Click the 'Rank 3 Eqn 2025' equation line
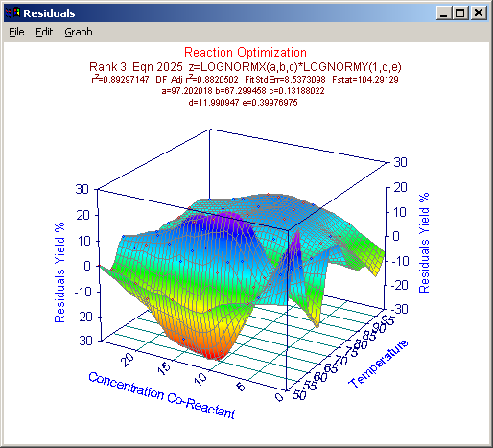 coord(246,67)
